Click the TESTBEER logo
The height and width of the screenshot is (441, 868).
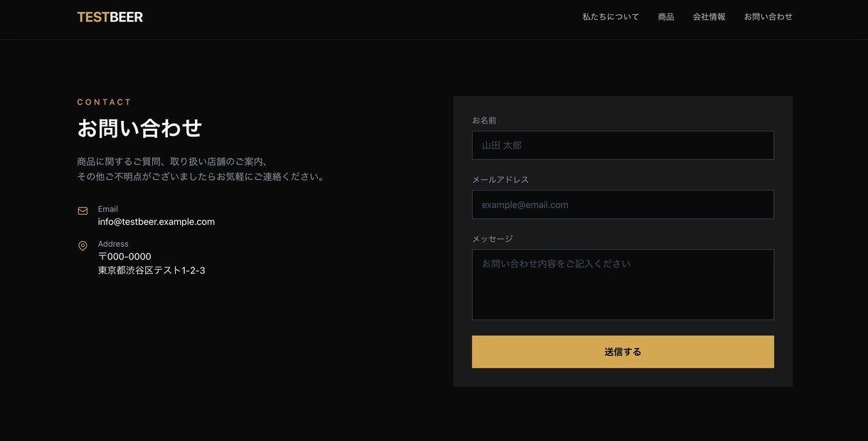[110, 17]
